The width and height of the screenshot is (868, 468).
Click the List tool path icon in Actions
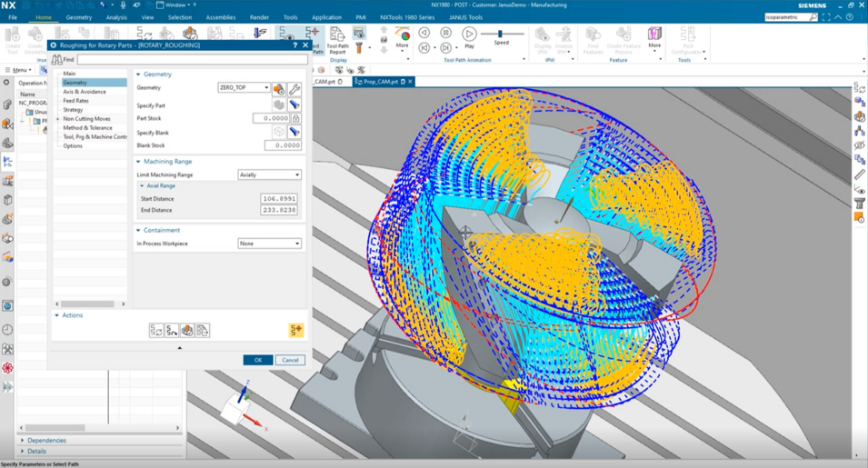click(x=203, y=331)
